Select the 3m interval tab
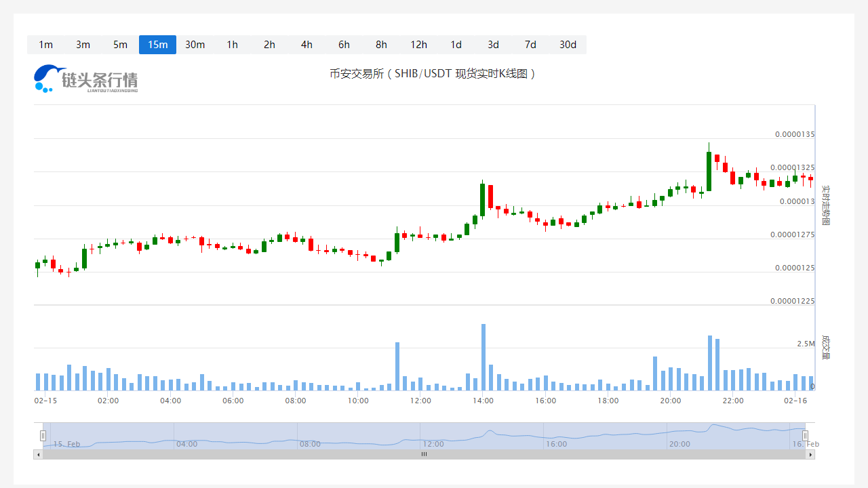 coord(83,45)
